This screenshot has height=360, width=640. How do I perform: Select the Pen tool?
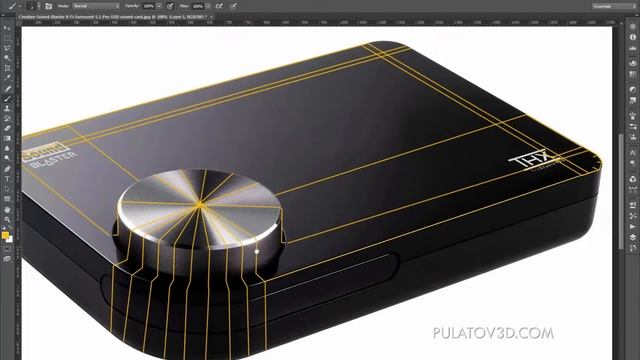tap(7, 169)
